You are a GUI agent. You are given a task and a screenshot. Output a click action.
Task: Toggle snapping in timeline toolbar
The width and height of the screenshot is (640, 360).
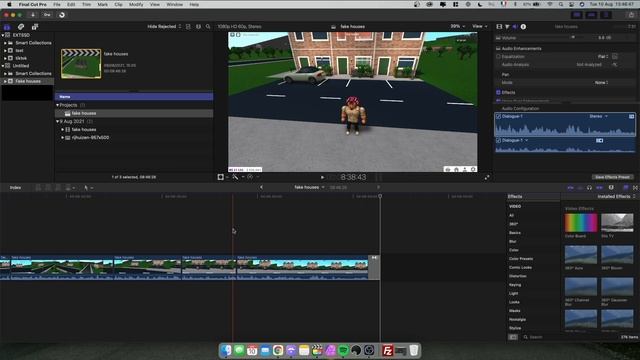tap(599, 187)
